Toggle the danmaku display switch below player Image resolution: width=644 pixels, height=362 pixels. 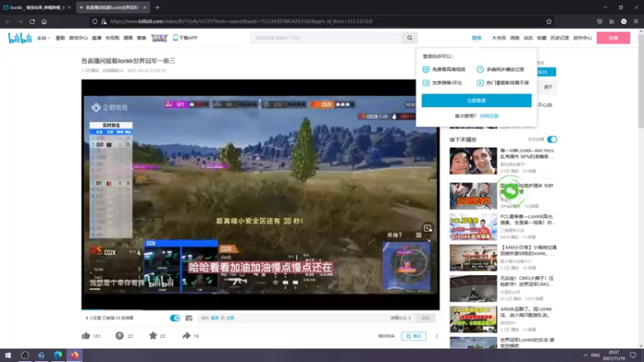(175, 318)
